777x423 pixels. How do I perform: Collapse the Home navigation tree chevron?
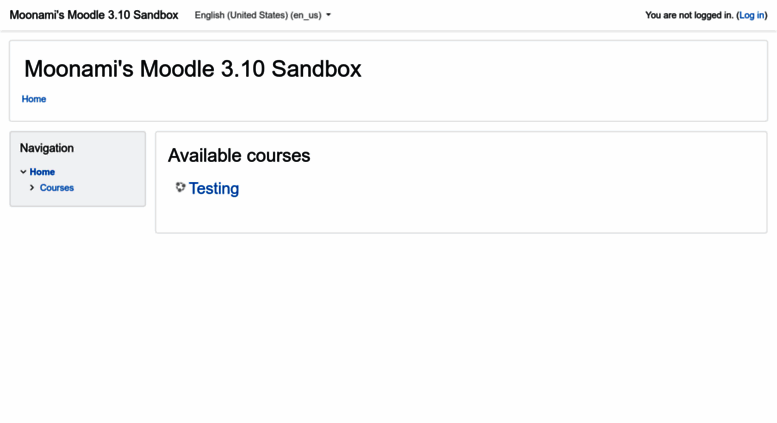[x=23, y=172]
